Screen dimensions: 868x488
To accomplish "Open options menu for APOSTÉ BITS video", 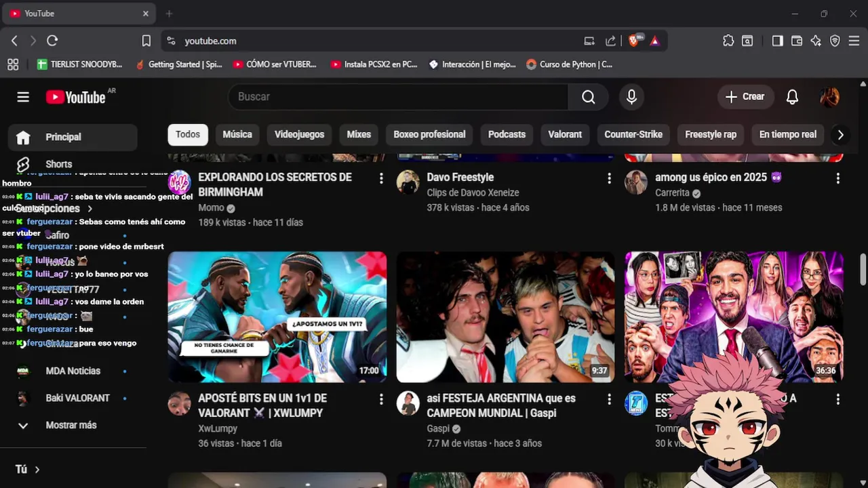I will tap(381, 399).
